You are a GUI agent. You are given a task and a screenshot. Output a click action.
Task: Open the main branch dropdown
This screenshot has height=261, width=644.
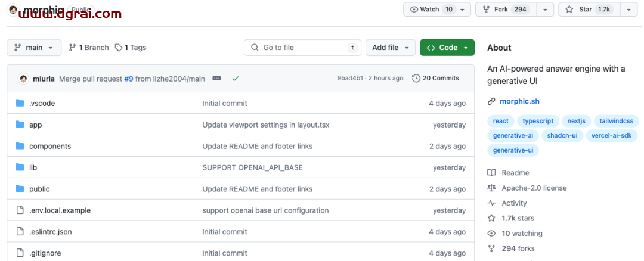[x=34, y=48]
